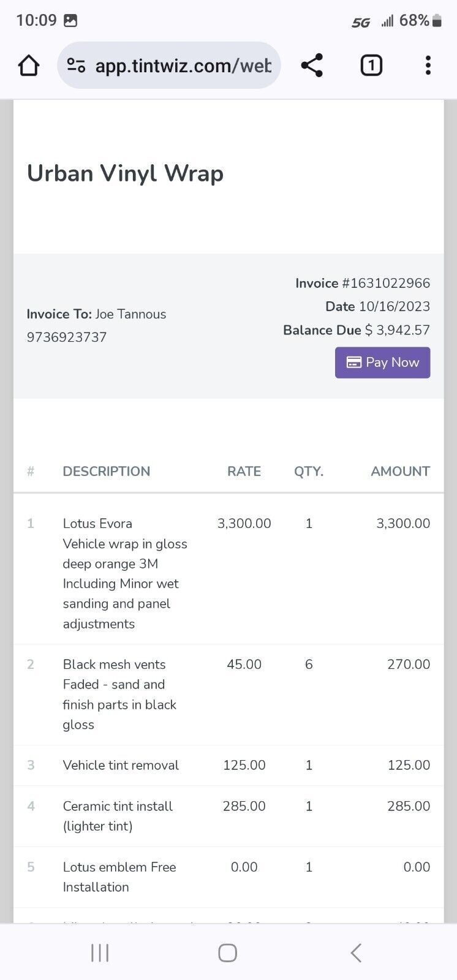The width and height of the screenshot is (457, 980).
Task: Tap the Balance Due amount $3,942.57
Action: click(x=397, y=330)
